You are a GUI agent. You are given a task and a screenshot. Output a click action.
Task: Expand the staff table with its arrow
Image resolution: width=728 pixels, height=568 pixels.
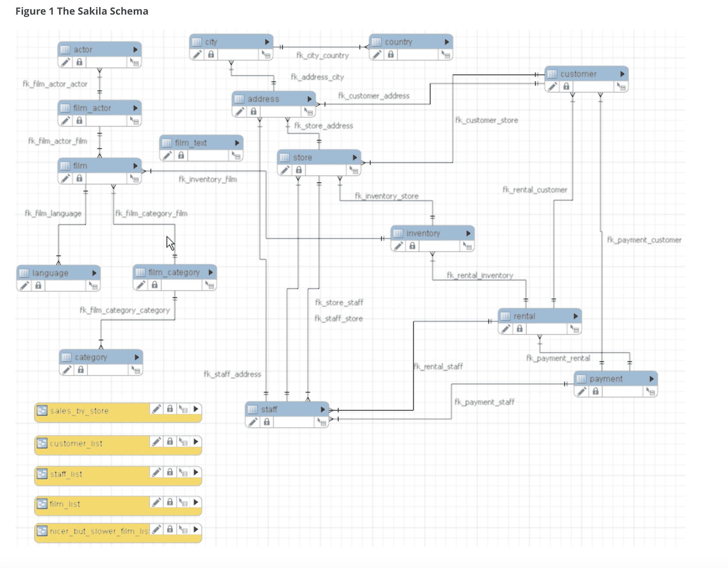[x=323, y=410]
